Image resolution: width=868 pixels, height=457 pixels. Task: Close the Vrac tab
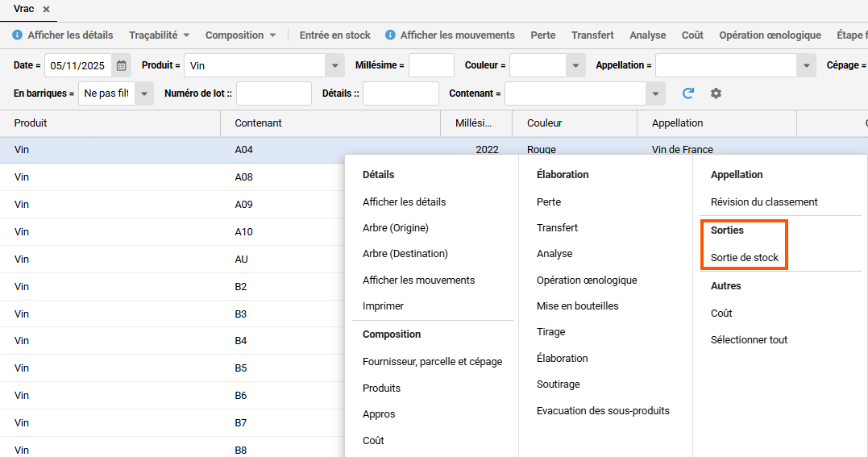47,10
